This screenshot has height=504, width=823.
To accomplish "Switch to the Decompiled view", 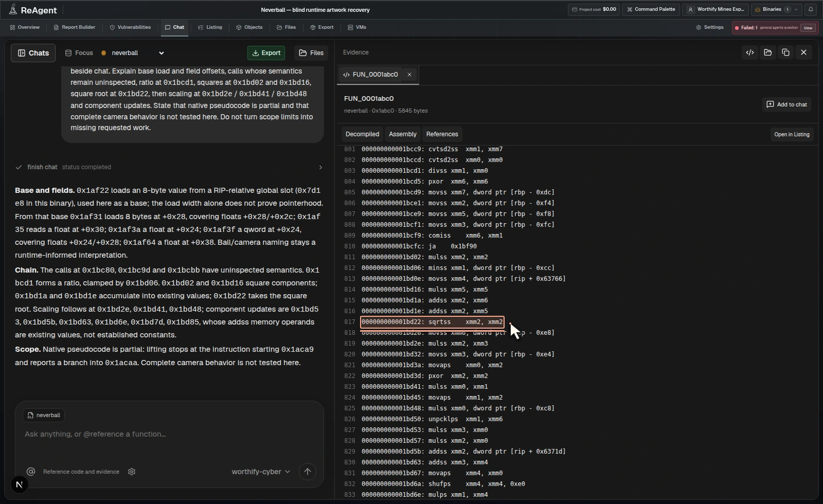I will pyautogui.click(x=362, y=134).
